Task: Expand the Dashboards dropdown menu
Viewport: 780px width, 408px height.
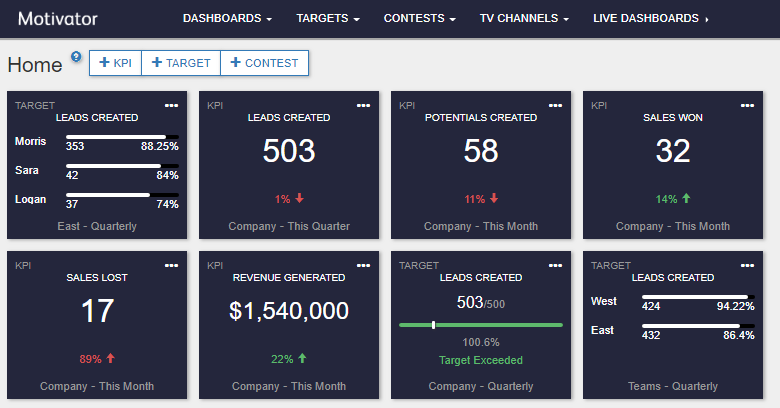Action: (227, 19)
